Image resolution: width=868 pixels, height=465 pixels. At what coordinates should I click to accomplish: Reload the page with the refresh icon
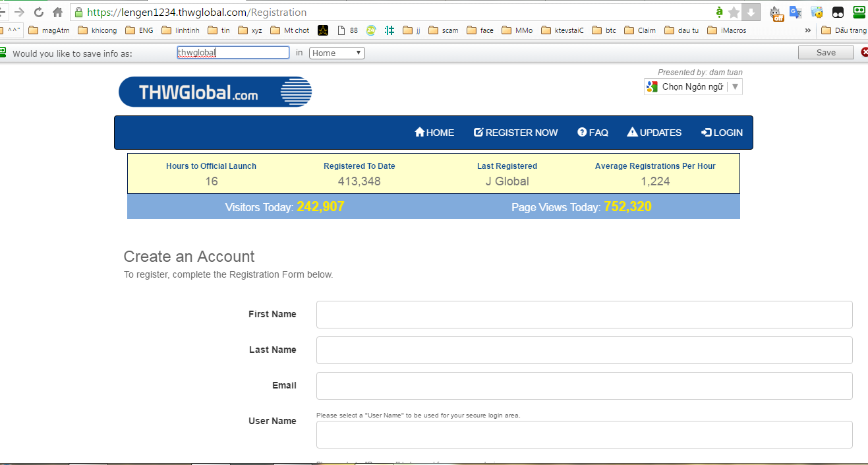coord(38,12)
